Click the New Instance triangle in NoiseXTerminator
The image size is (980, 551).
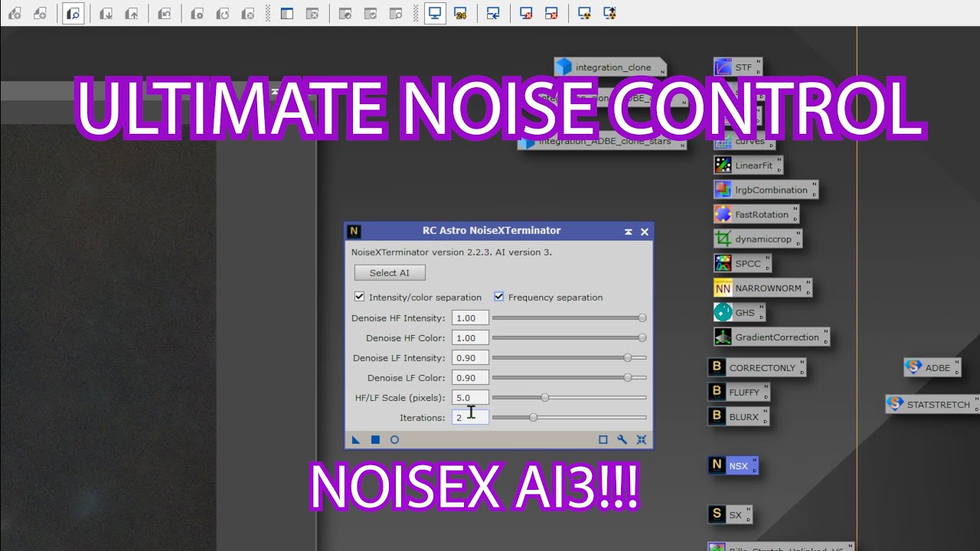(356, 439)
